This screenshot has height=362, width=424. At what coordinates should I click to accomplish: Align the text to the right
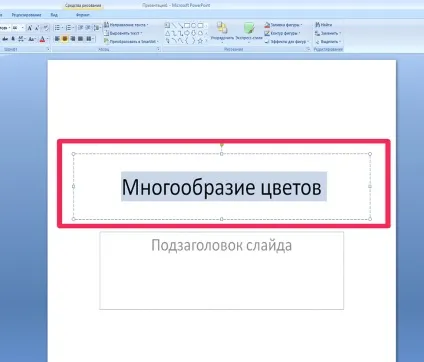(72, 39)
